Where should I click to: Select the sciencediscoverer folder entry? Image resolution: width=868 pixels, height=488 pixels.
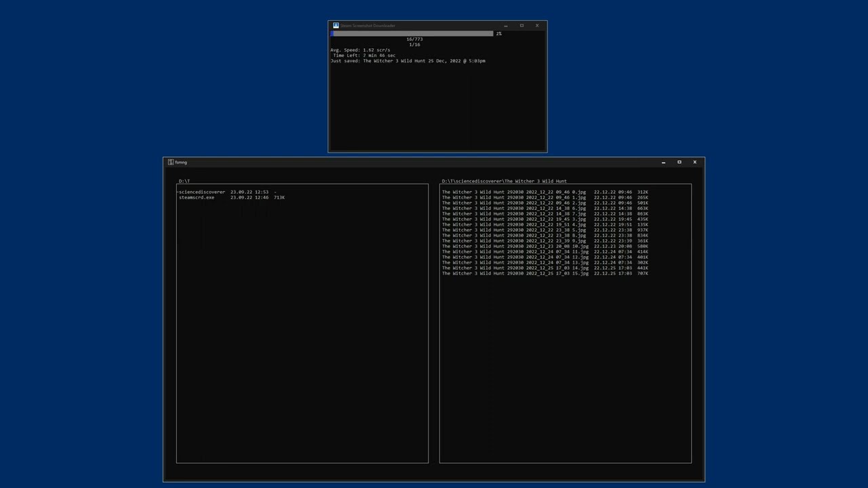[202, 192]
